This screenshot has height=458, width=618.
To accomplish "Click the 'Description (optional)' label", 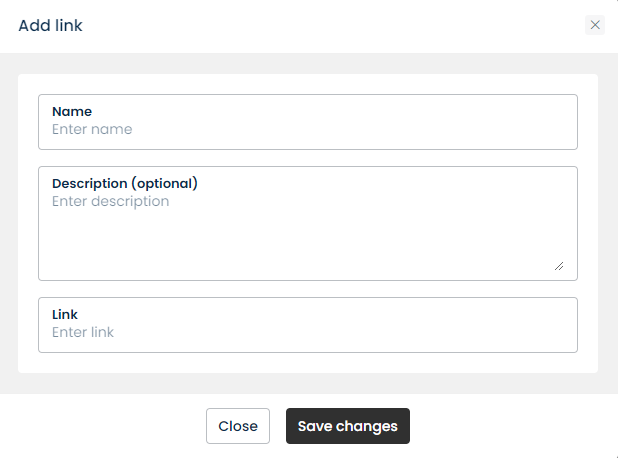I will tap(125, 184).
